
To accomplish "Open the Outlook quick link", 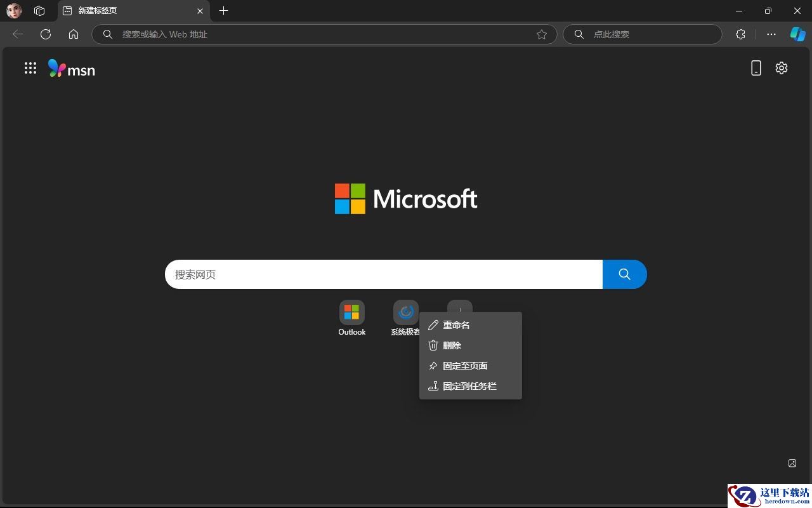I will click(352, 318).
